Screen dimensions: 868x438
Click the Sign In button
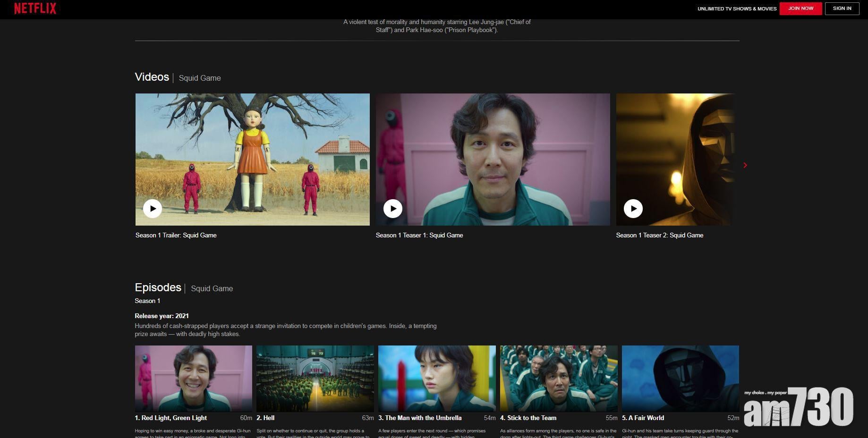point(842,8)
